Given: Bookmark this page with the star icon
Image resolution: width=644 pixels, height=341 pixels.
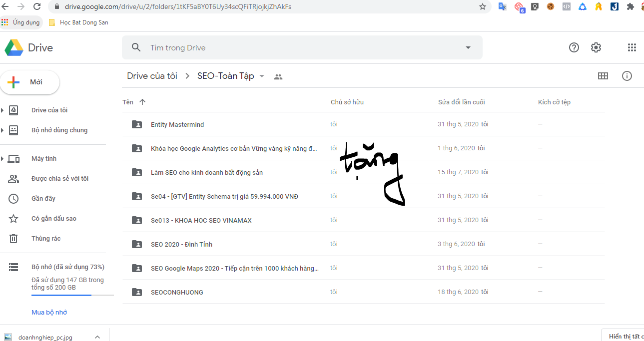Looking at the screenshot, I should [x=483, y=6].
